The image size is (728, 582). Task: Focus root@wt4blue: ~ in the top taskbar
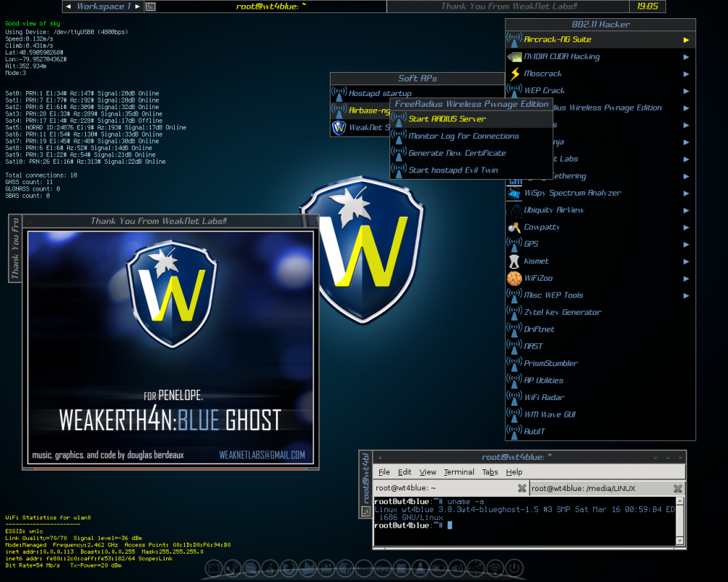271,7
